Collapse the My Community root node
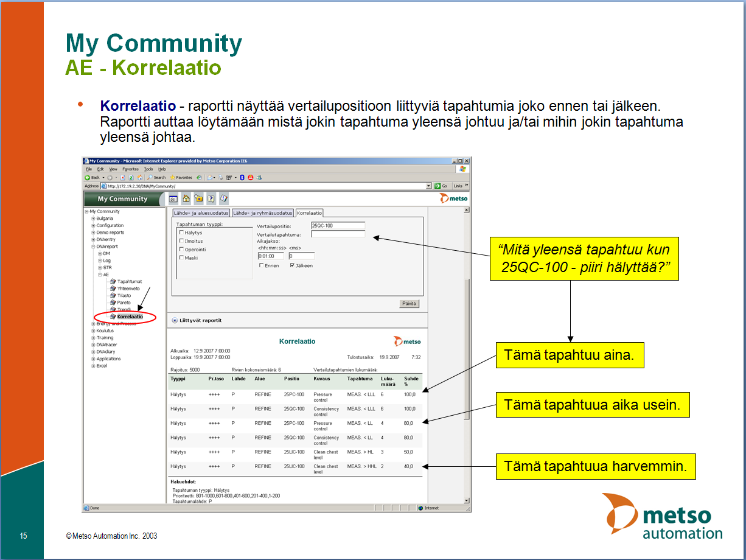Image resolution: width=746 pixels, height=560 pixels. [x=86, y=211]
